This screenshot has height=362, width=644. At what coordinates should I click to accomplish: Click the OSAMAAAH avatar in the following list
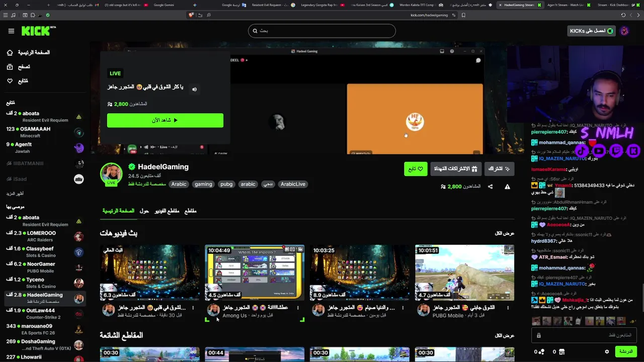79,132
